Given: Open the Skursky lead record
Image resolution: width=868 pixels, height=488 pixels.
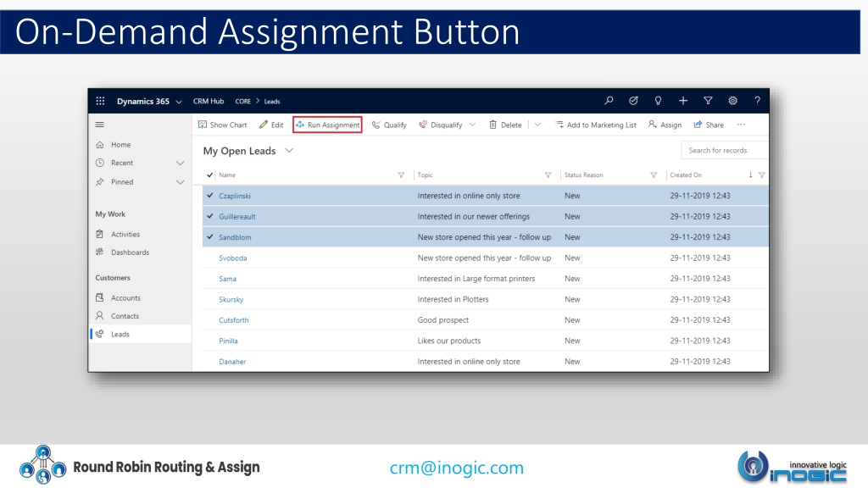Looking at the screenshot, I should coord(231,299).
